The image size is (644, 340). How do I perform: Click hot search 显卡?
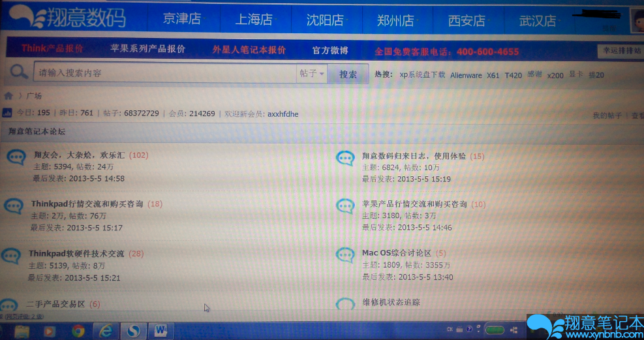pos(576,75)
